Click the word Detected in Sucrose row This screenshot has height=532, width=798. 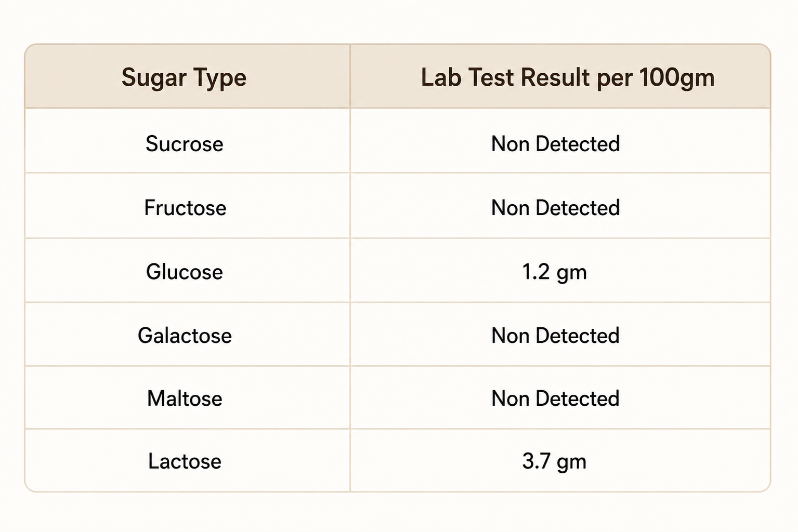[x=578, y=144]
